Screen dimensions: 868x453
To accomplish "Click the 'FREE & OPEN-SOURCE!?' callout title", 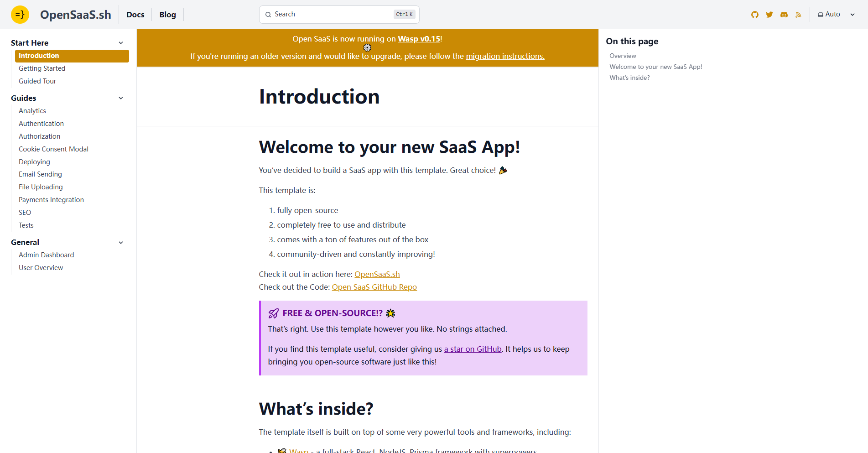I will point(333,313).
